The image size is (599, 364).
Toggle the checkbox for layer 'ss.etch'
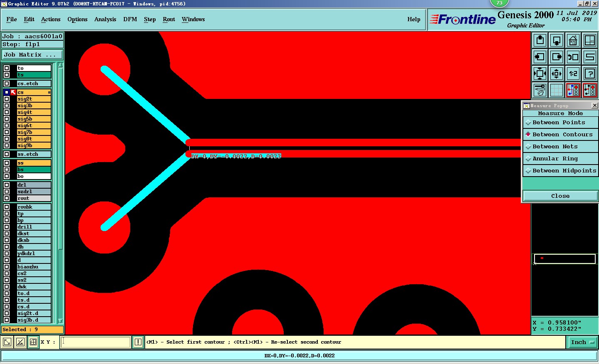click(x=7, y=154)
